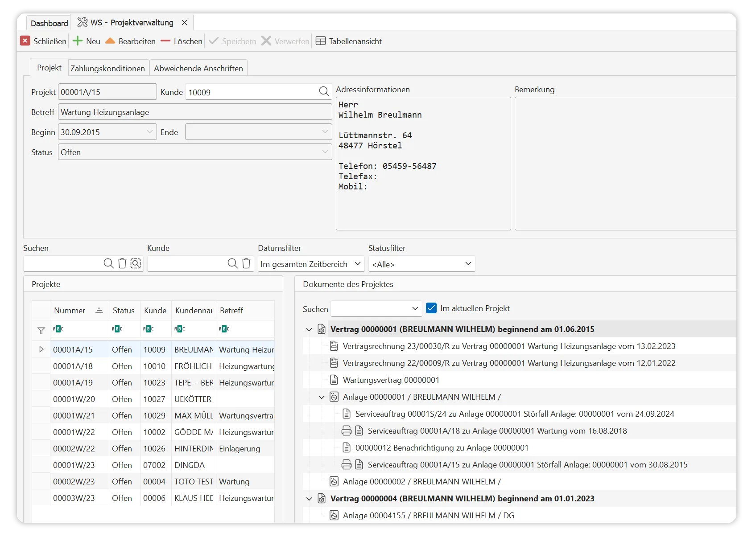Open the Abweichende Anschriften tab
Screen dimensions: 756x537
tap(198, 68)
